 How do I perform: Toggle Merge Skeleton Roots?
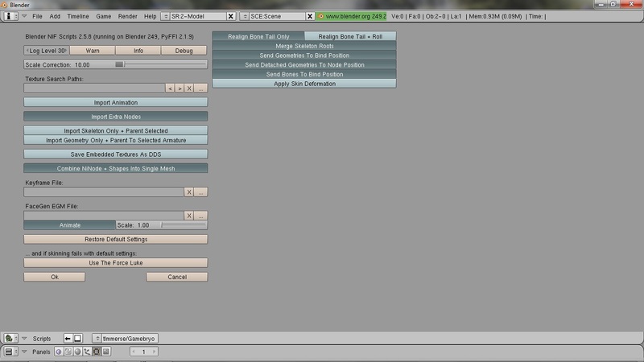click(x=304, y=46)
